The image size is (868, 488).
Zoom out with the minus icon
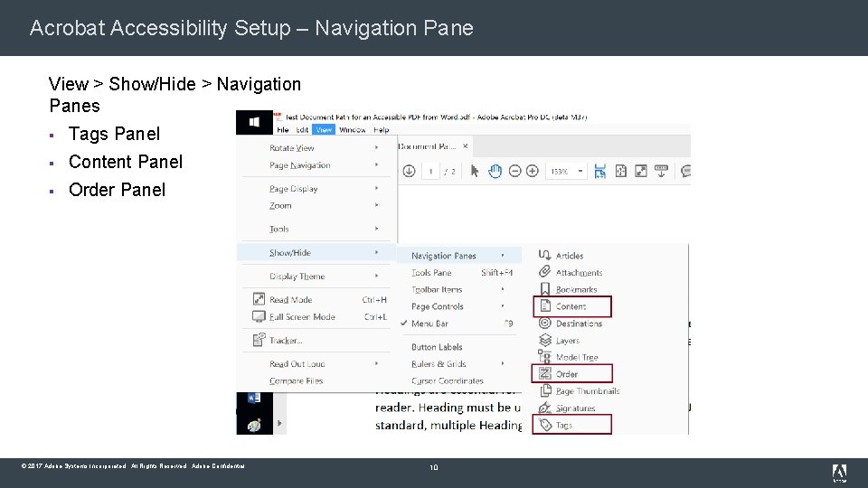(x=514, y=171)
